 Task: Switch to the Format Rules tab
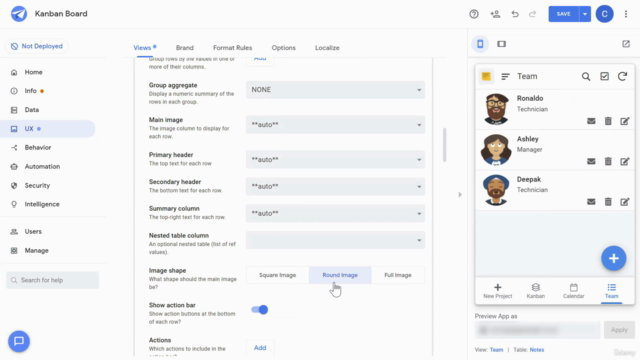click(233, 48)
